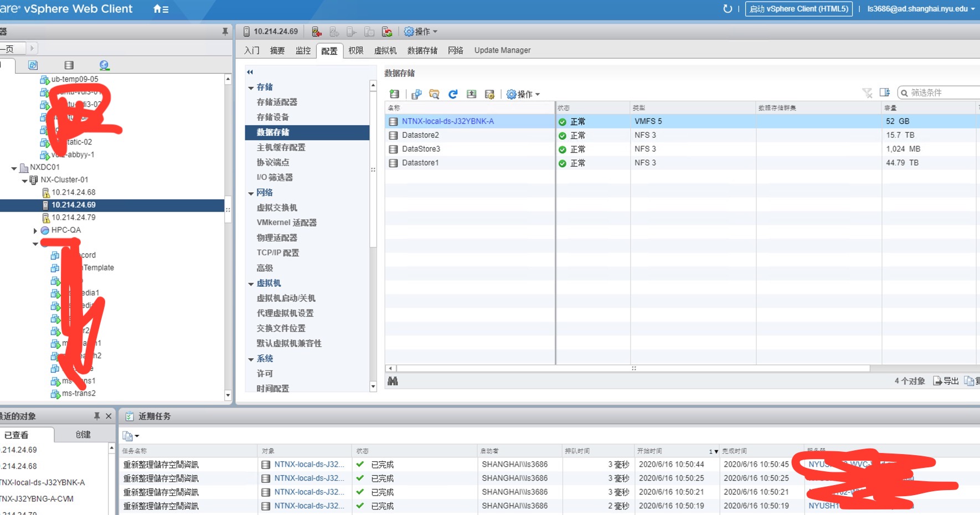The width and height of the screenshot is (980, 515).
Task: Pin the recent objects panel
Action: (x=97, y=416)
